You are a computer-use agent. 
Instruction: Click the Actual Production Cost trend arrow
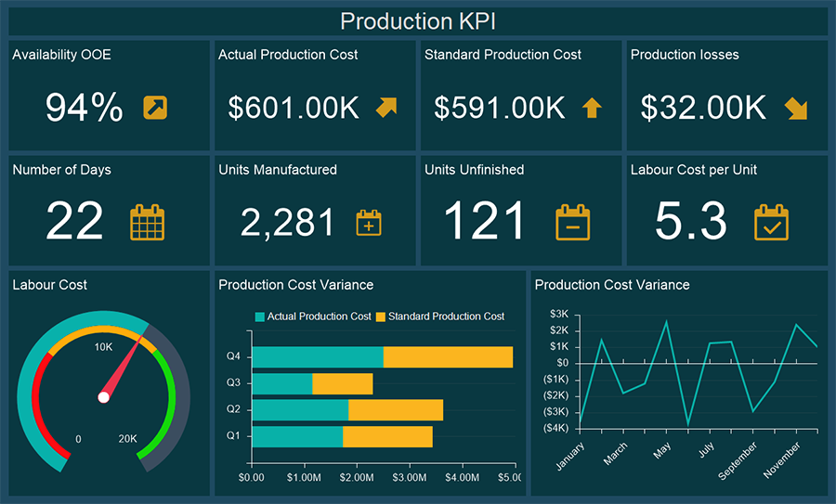(386, 109)
